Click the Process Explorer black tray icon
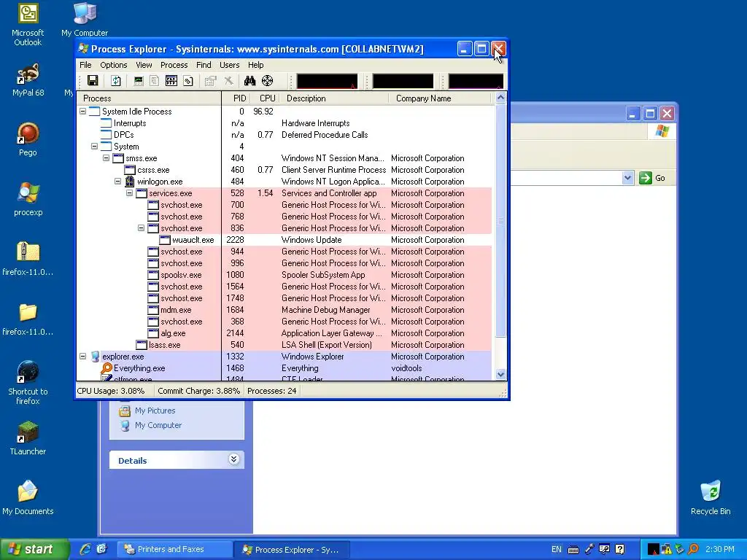The width and height of the screenshot is (747, 560). pos(654,549)
